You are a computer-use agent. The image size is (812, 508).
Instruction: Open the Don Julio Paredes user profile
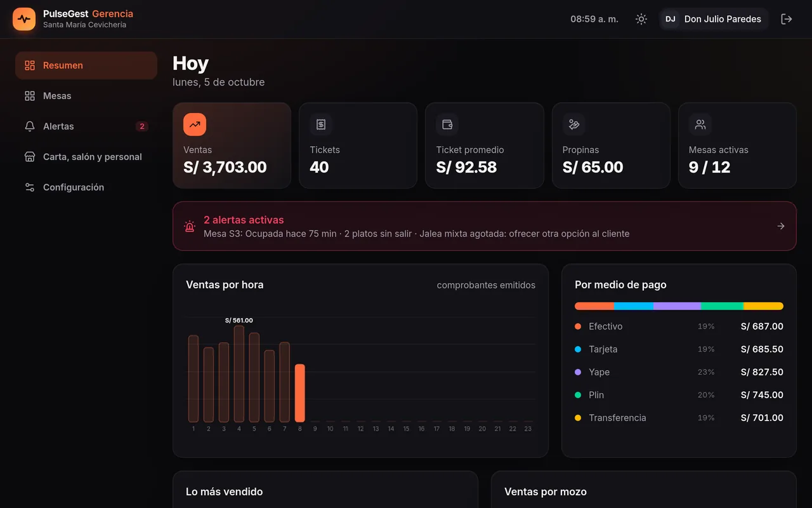(714, 19)
